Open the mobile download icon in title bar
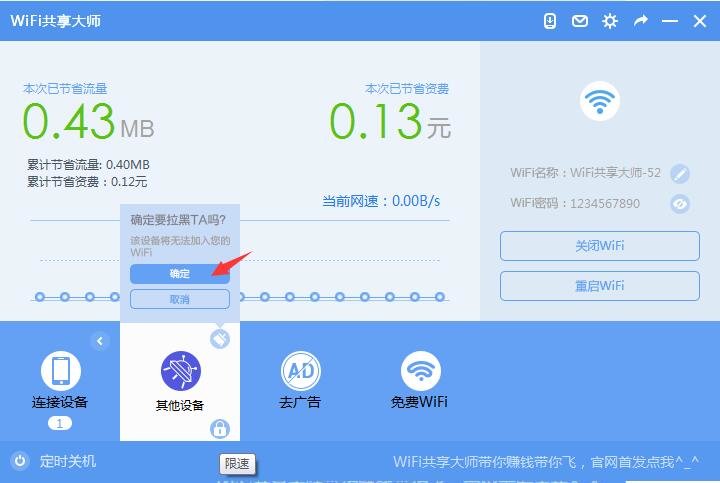This screenshot has height=483, width=720. [550, 21]
